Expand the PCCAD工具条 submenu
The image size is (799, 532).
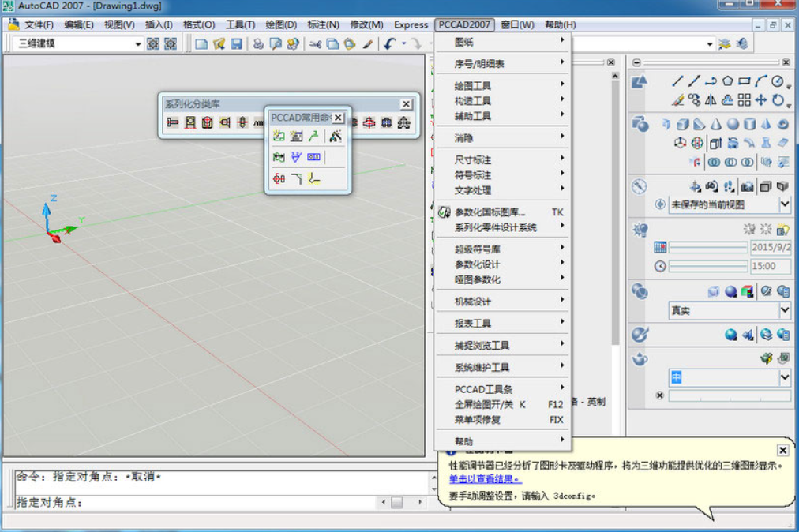[503, 389]
